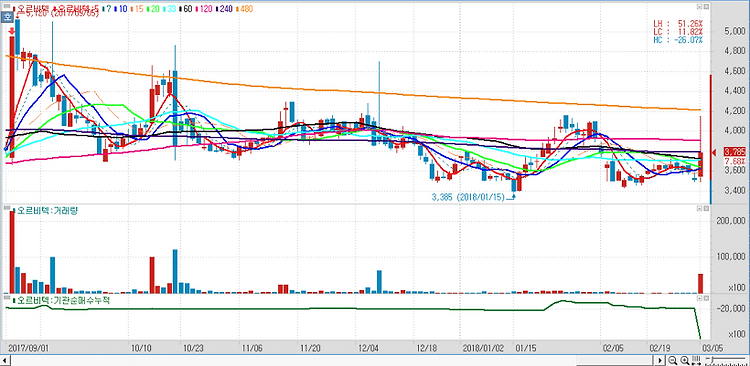
Task: Select the 240-day moving average legend entry
Action: point(224,9)
